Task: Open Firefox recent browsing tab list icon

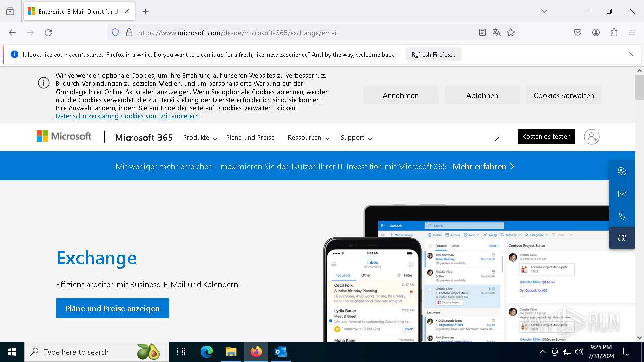Action: [10, 11]
